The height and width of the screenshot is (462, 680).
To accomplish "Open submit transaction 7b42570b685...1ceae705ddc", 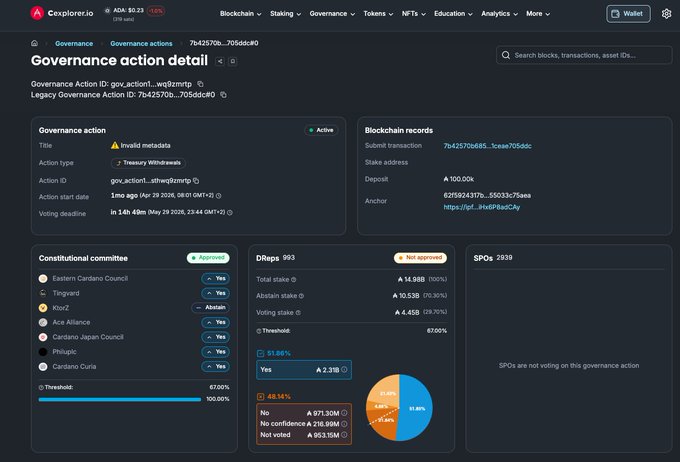I will (x=487, y=146).
